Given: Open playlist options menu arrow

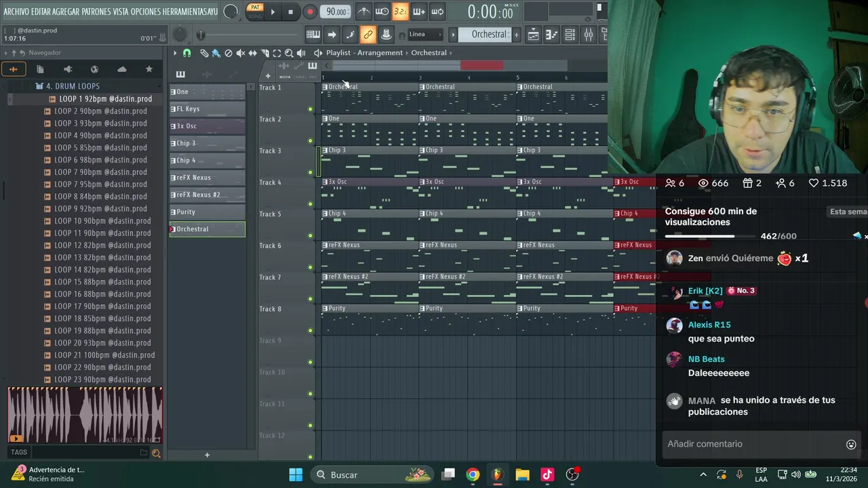Looking at the screenshot, I should (x=175, y=53).
